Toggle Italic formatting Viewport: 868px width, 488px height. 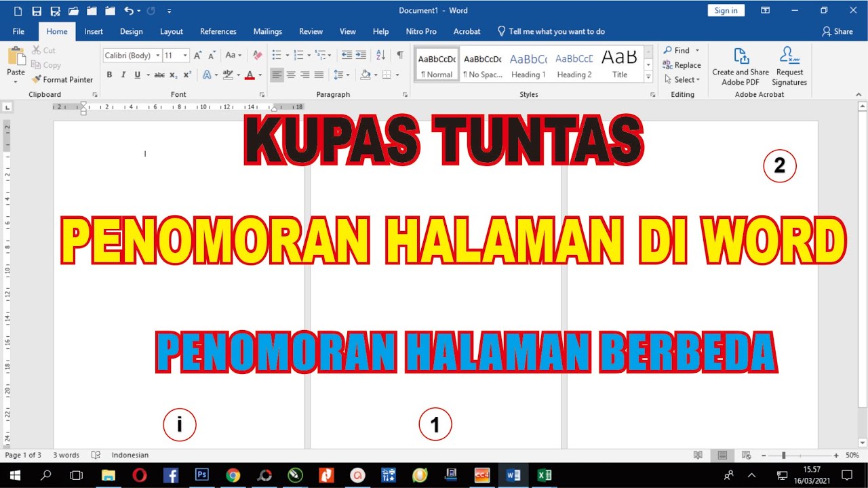[123, 75]
